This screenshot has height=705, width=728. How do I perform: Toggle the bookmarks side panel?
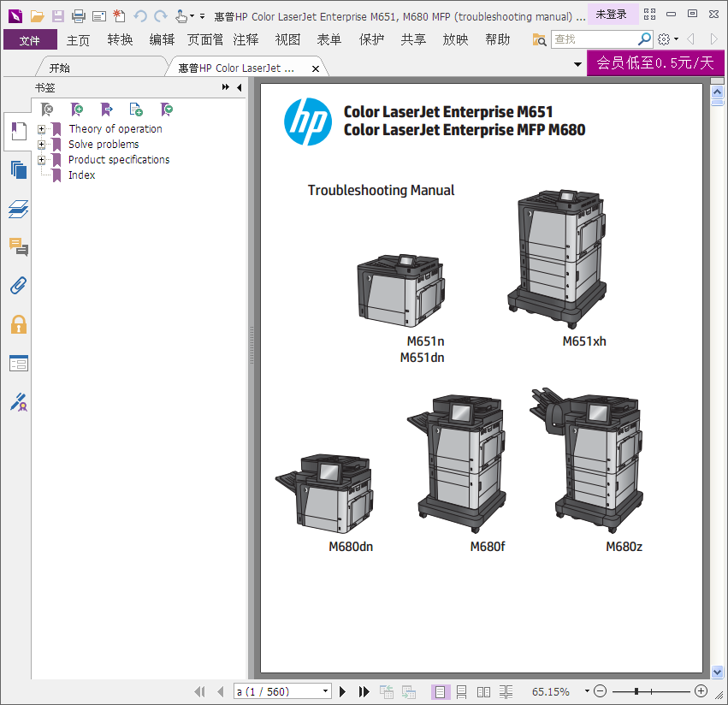click(19, 132)
